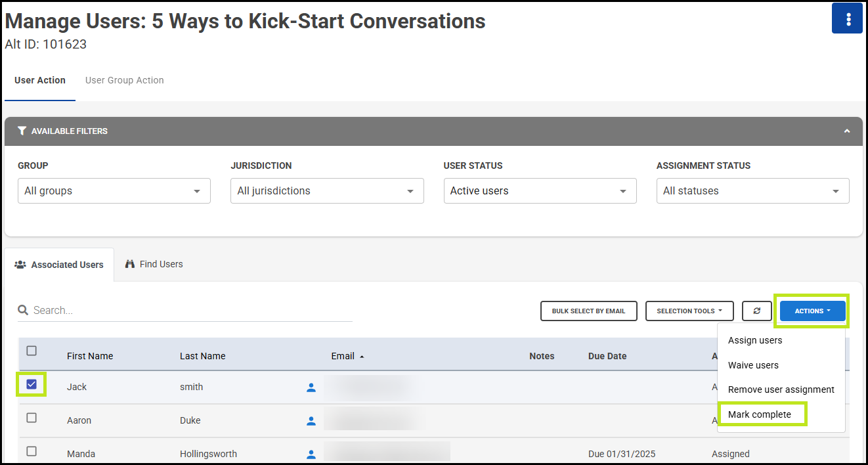
Task: Open the Find Users tab
Action: click(x=154, y=264)
